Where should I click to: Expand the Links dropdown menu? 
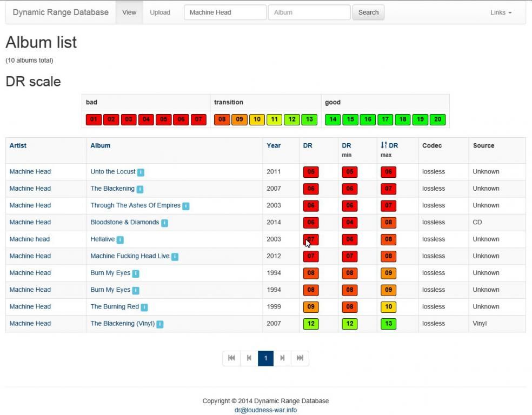pyautogui.click(x=501, y=12)
